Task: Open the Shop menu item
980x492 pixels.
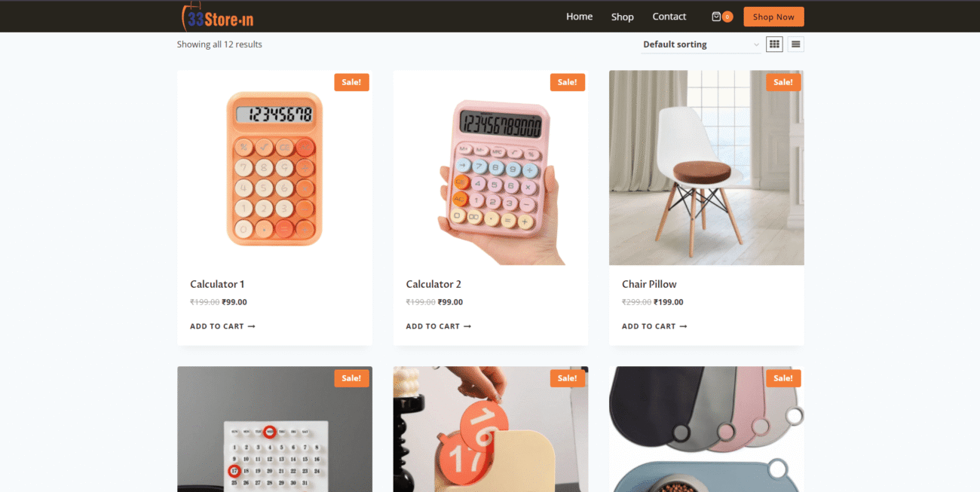Action: click(x=622, y=17)
